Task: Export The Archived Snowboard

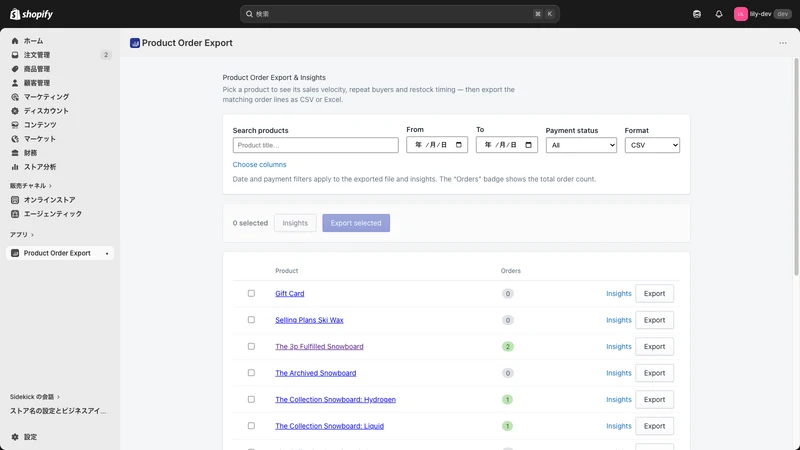Action: coord(654,373)
